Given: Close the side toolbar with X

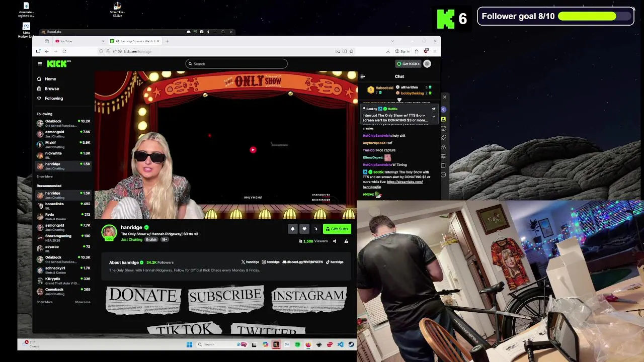Looking at the screenshot, I should pos(444,97).
